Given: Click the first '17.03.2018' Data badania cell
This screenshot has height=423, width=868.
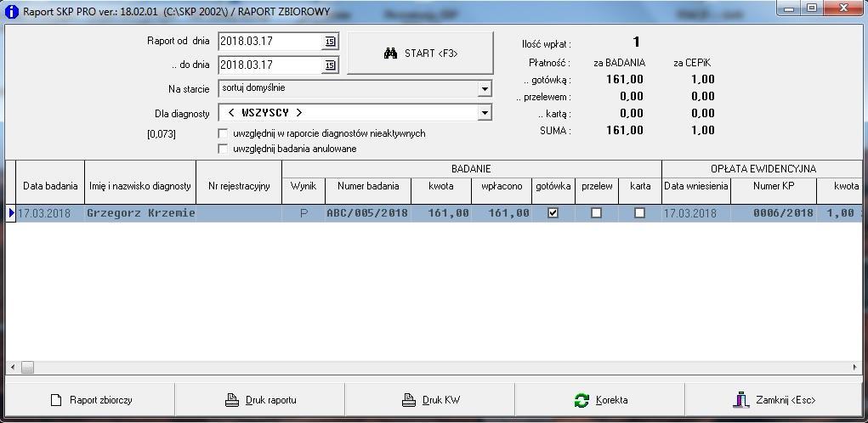Looking at the screenshot, I should point(50,213).
